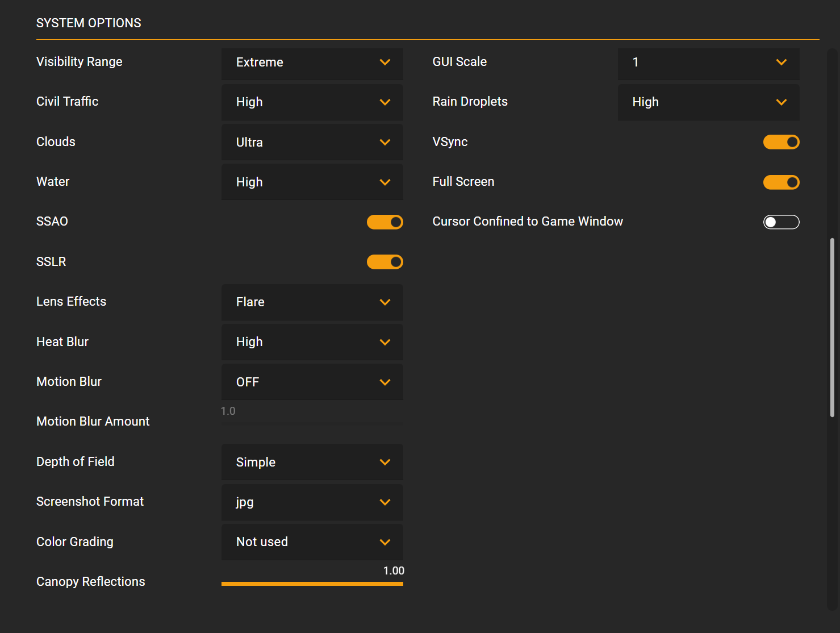The image size is (840, 633).
Task: Click the Water label
Action: tap(53, 182)
